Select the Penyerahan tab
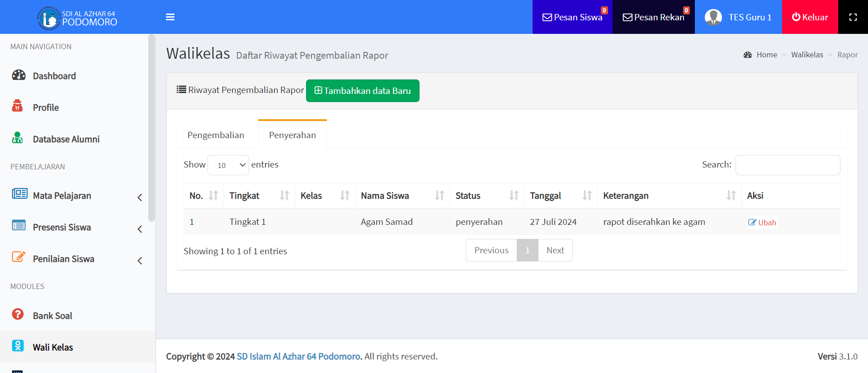Image resolution: width=868 pixels, height=373 pixels. (x=292, y=135)
